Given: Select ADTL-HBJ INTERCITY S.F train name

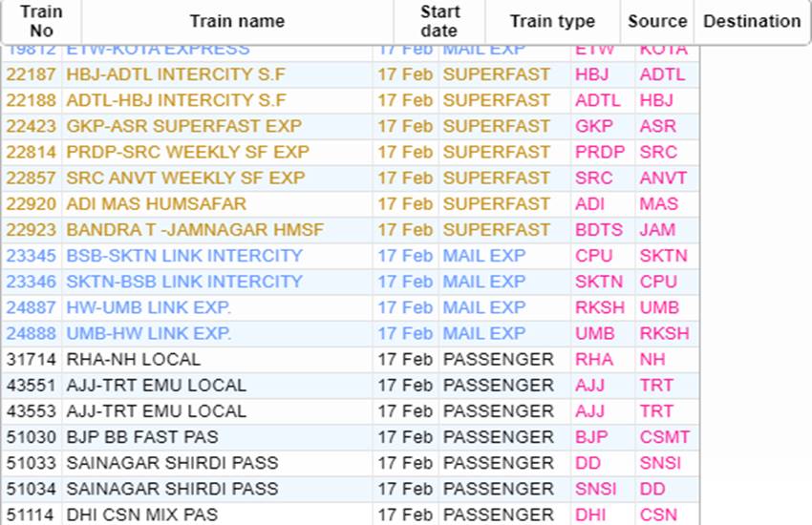Looking at the screenshot, I should click(x=176, y=100).
